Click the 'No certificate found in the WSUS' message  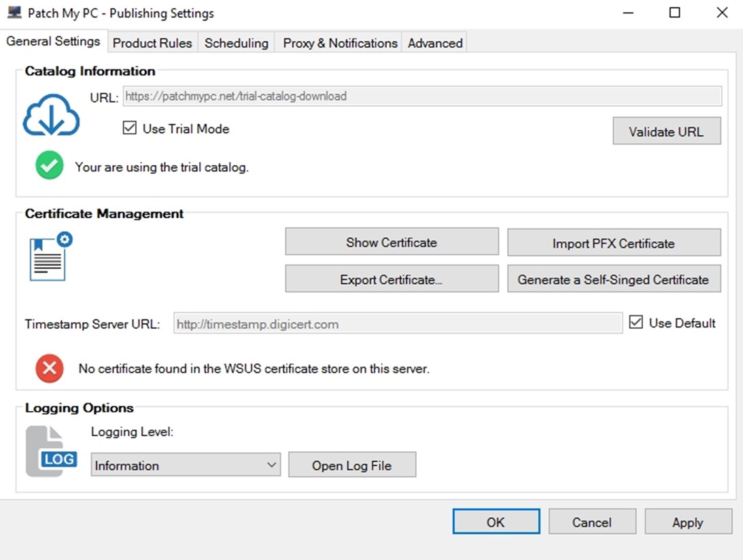(254, 368)
